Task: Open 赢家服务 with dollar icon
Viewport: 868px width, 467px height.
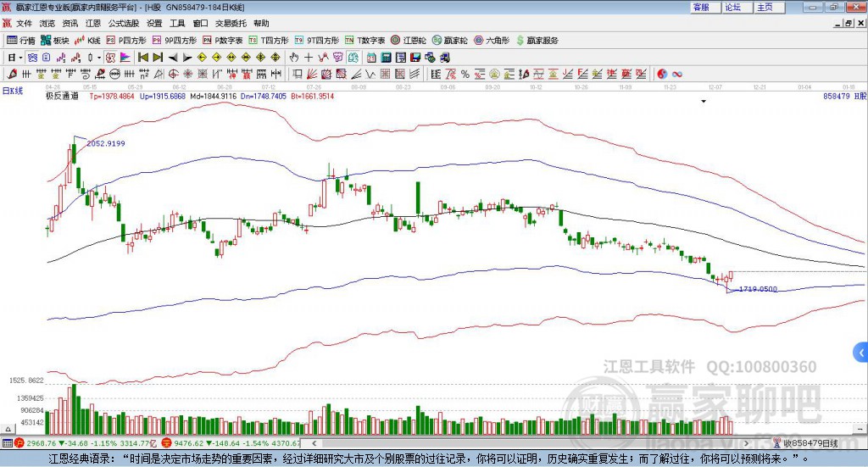Action: (537, 41)
